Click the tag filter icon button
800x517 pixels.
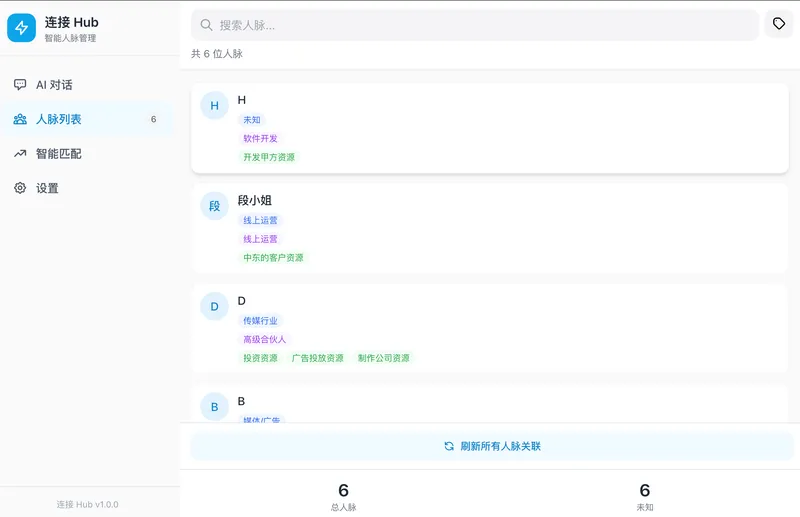(779, 23)
